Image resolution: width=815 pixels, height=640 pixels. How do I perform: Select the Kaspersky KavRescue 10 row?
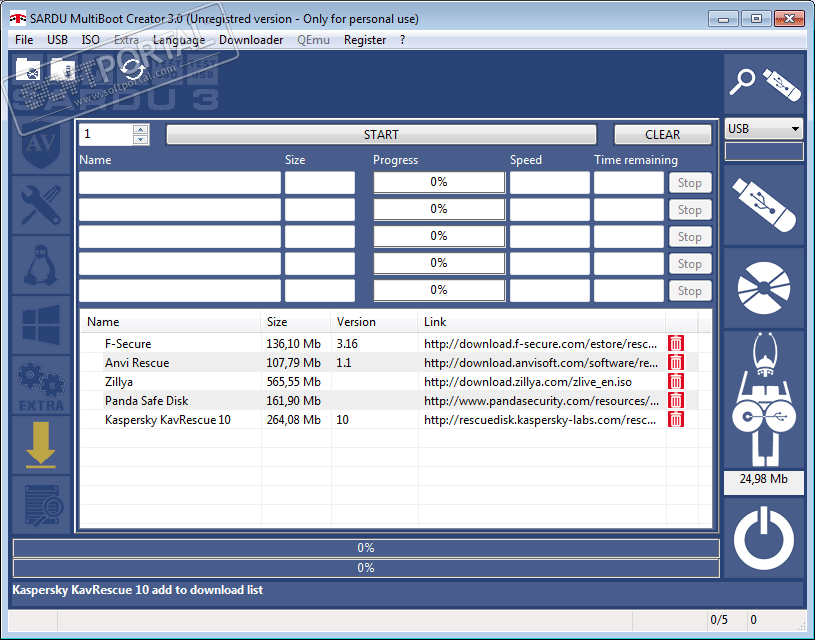point(390,420)
